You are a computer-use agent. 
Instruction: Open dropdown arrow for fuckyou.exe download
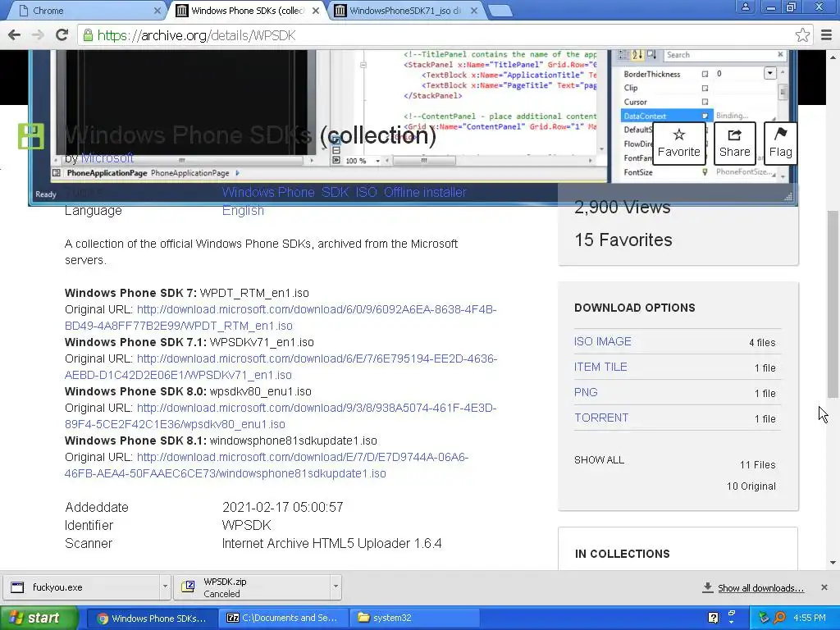pos(165,587)
